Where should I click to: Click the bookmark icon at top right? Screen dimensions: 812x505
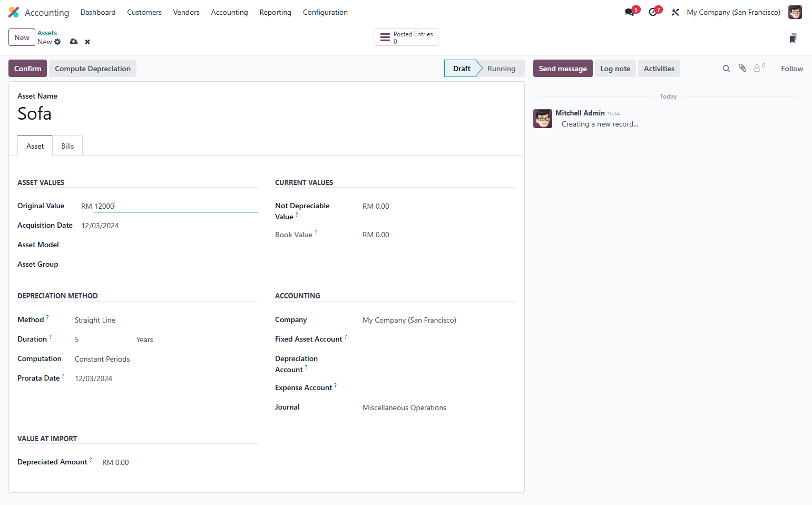coord(793,38)
